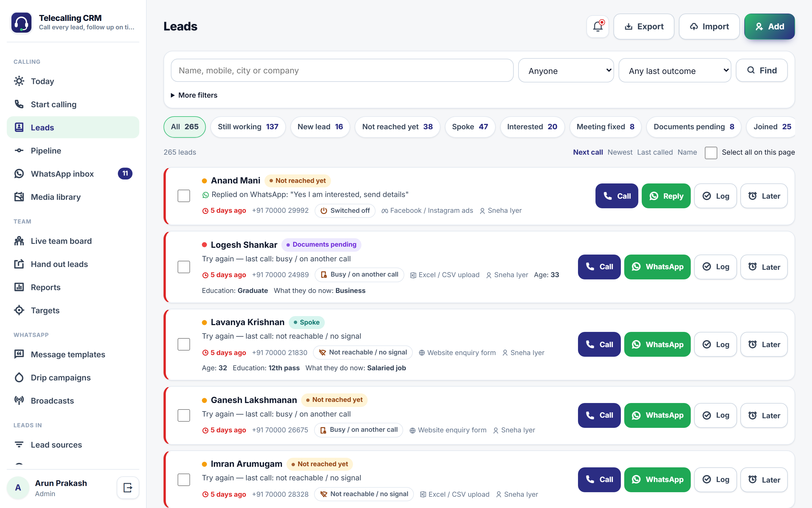Check the box for Ganesh Lakshmanan
This screenshot has width=812, height=508.
tap(184, 416)
